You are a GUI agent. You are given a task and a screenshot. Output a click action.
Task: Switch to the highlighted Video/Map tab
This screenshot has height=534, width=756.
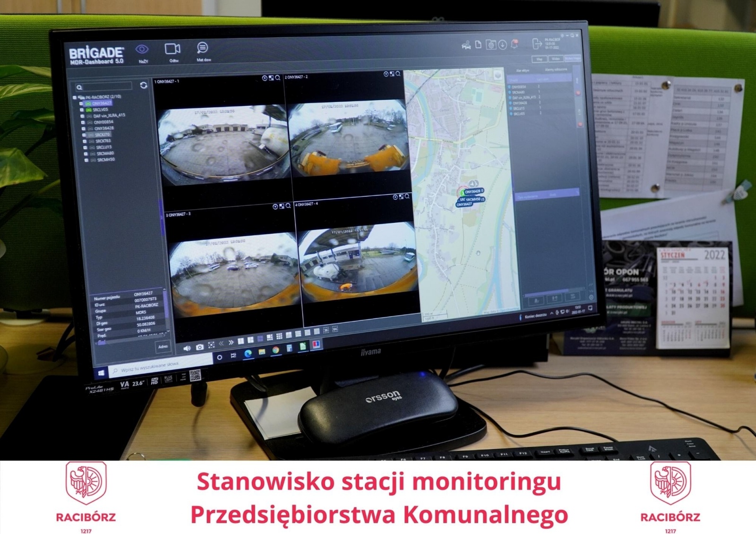coord(572,58)
